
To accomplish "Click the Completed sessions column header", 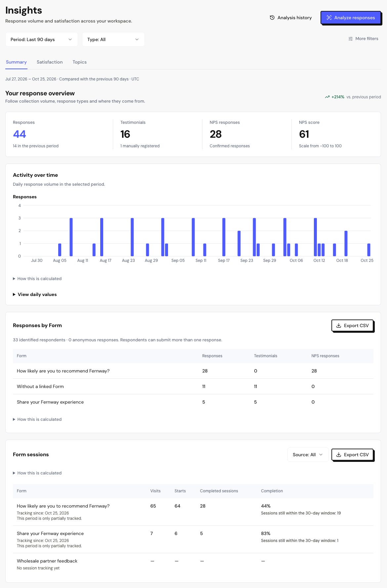I will click(219, 491).
